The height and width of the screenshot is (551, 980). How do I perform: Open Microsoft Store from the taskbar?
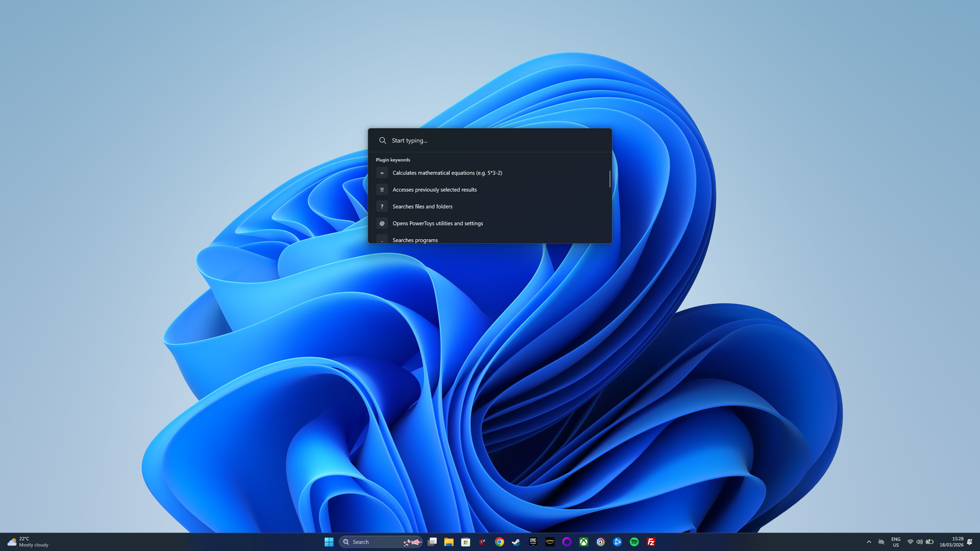[x=466, y=541]
